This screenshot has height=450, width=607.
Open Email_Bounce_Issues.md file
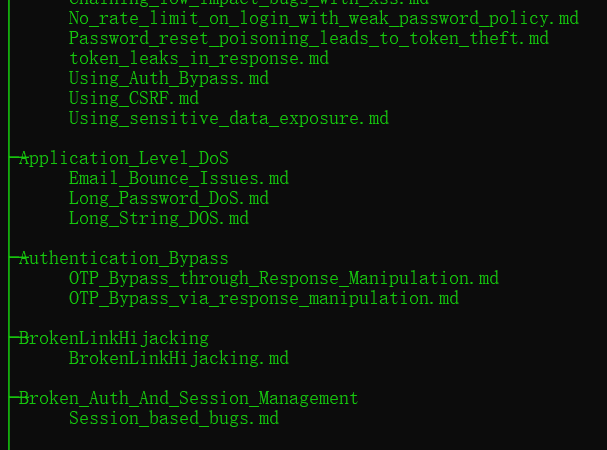click(179, 179)
